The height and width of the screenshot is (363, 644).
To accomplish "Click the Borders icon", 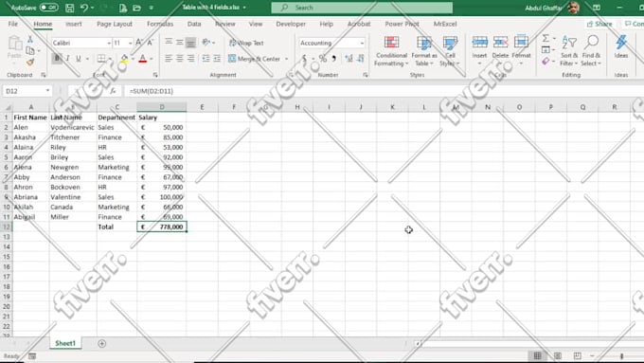I will [101, 59].
